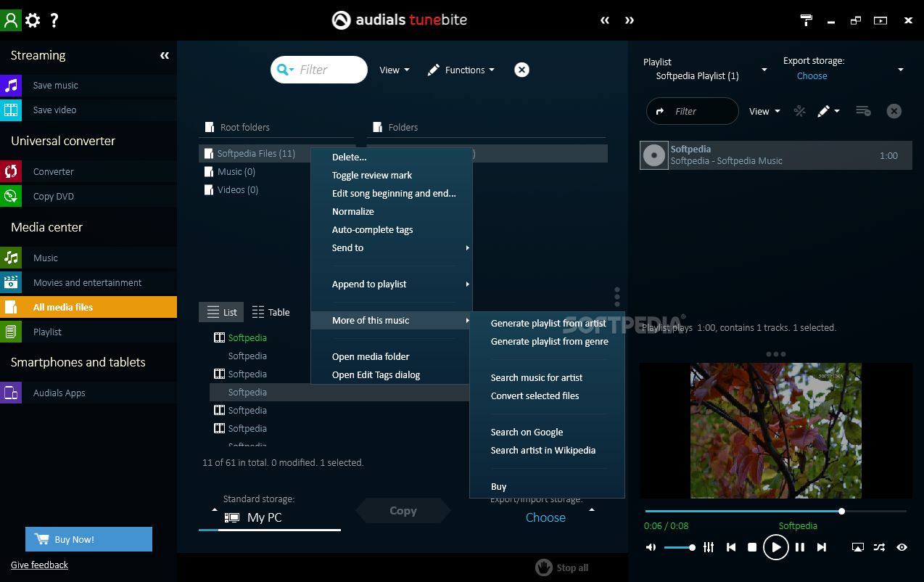Screen dimensions: 924x582
Task: Select All media files section
Action: click(88, 307)
